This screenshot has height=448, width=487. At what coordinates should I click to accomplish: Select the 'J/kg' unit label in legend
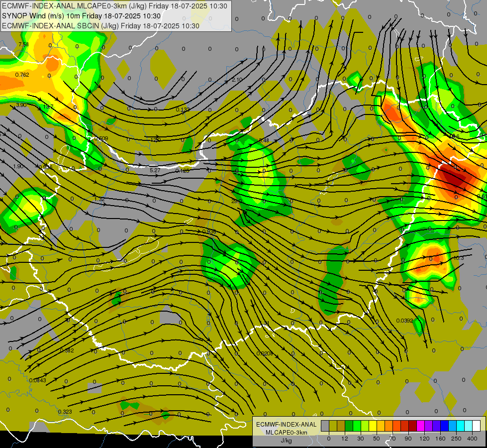click(x=286, y=441)
